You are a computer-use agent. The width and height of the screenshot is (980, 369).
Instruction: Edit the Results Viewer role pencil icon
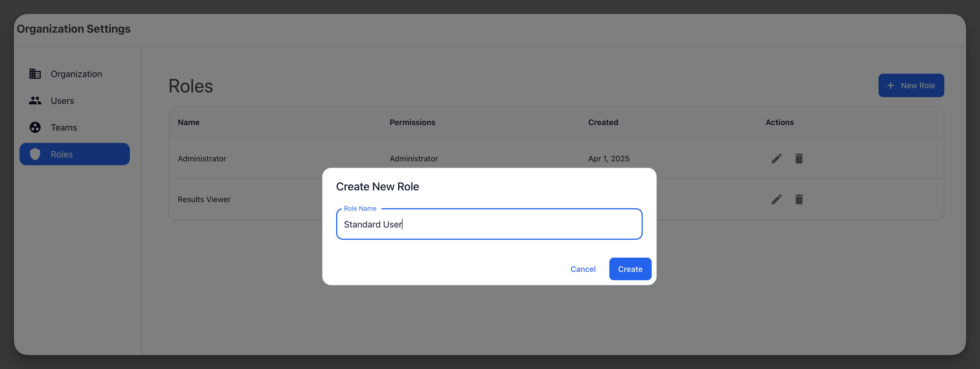click(777, 199)
